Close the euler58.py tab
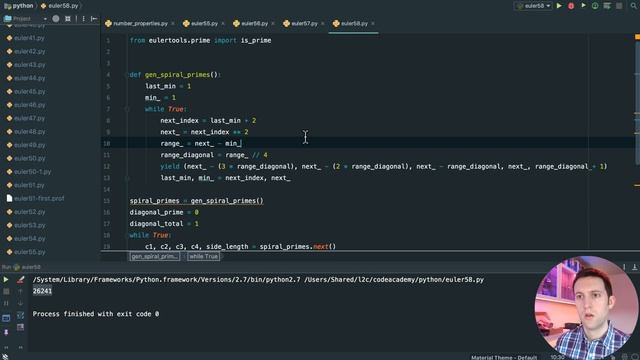640x360 pixels. (x=373, y=24)
